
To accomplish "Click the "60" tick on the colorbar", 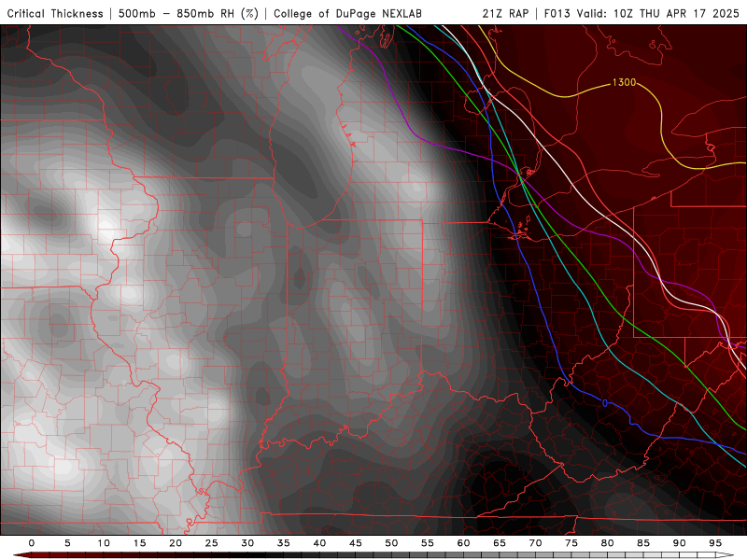I will (463, 543).
